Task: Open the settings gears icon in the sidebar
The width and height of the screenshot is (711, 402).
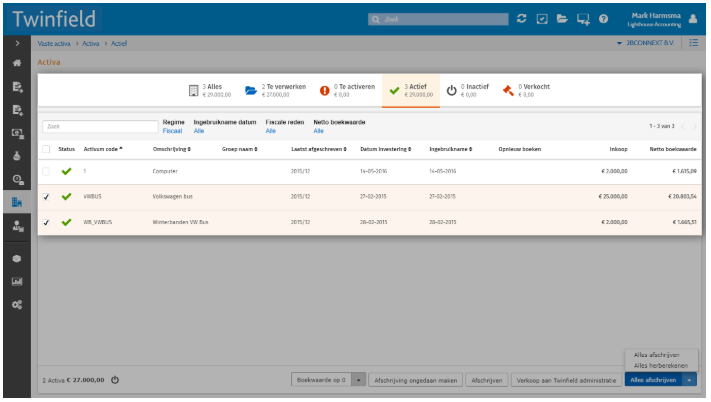Action: (17, 304)
